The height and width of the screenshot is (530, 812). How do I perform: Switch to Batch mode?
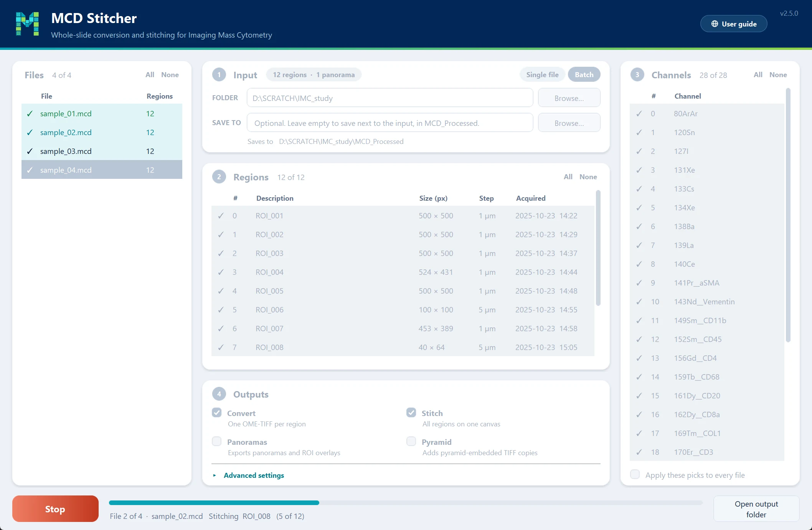pos(584,74)
